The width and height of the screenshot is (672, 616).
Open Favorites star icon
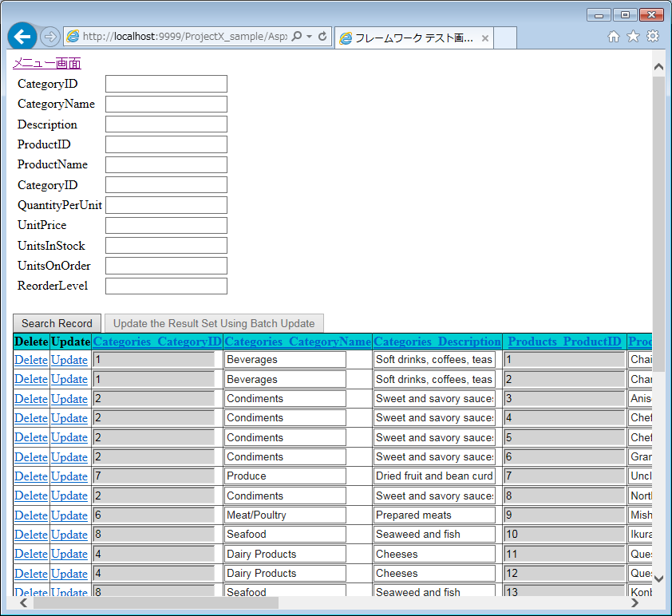coord(633,37)
